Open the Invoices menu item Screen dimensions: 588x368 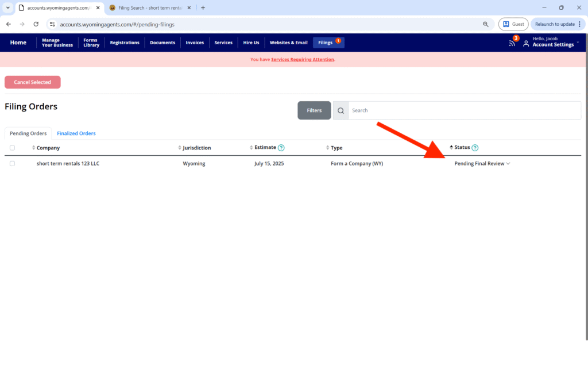[x=195, y=43]
